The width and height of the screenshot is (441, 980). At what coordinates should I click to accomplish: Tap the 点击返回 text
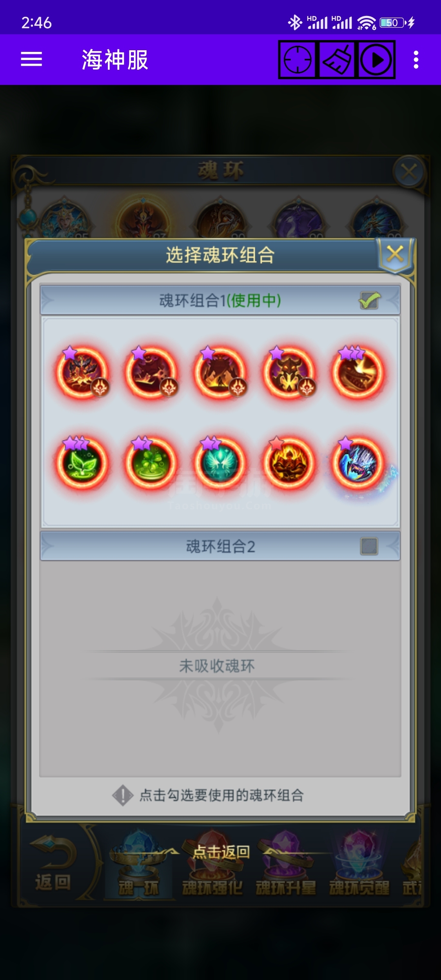pos(221,851)
